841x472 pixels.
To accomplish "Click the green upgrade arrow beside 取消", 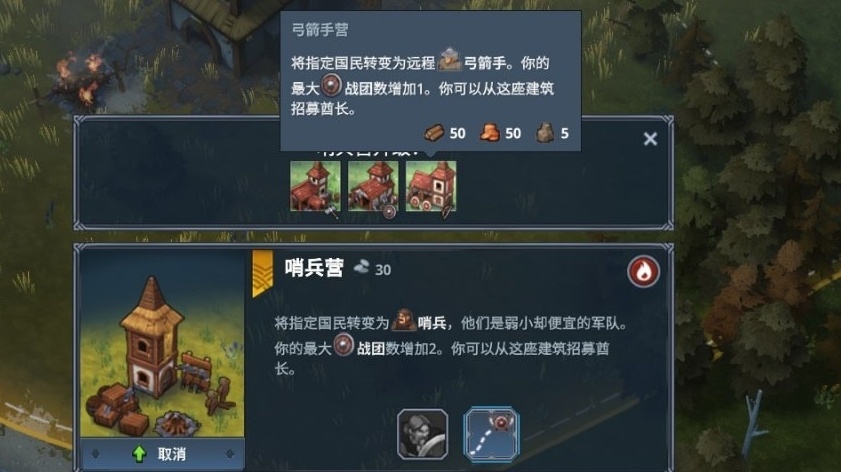I will pos(139,454).
